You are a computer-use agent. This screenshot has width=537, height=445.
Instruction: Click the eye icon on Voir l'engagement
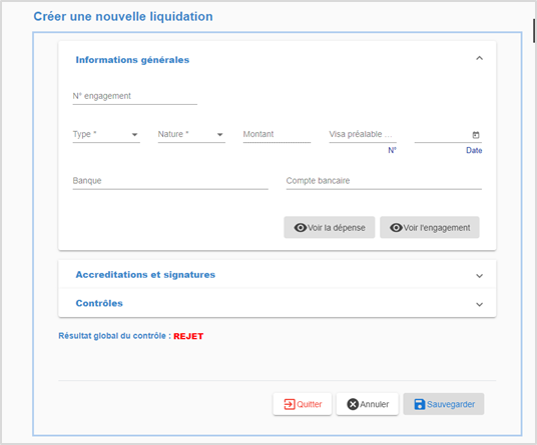point(396,227)
